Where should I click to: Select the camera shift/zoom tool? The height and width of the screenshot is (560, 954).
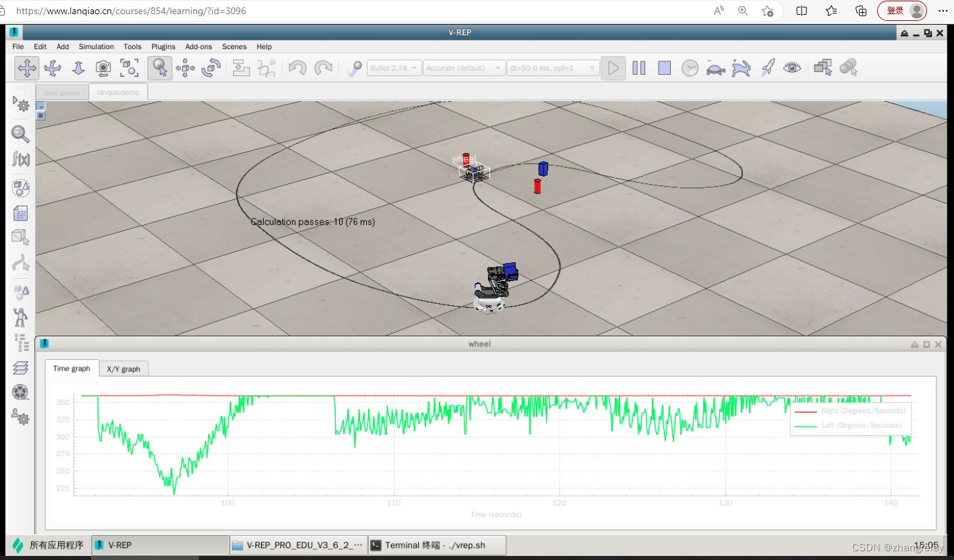tap(78, 67)
